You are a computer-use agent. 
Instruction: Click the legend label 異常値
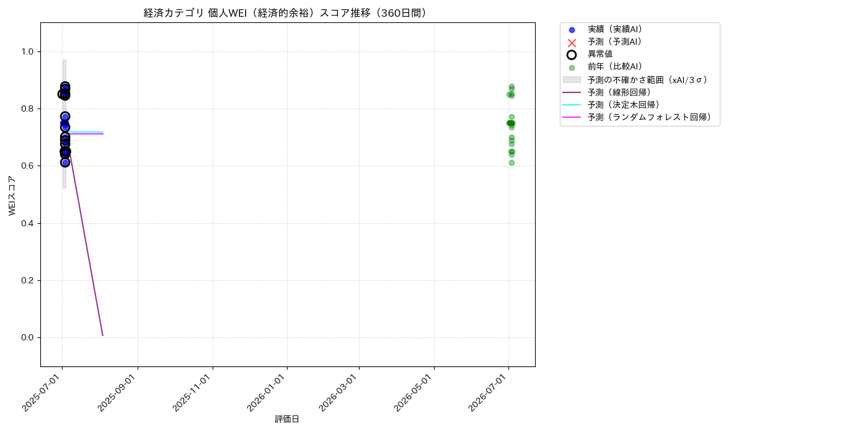(x=600, y=55)
